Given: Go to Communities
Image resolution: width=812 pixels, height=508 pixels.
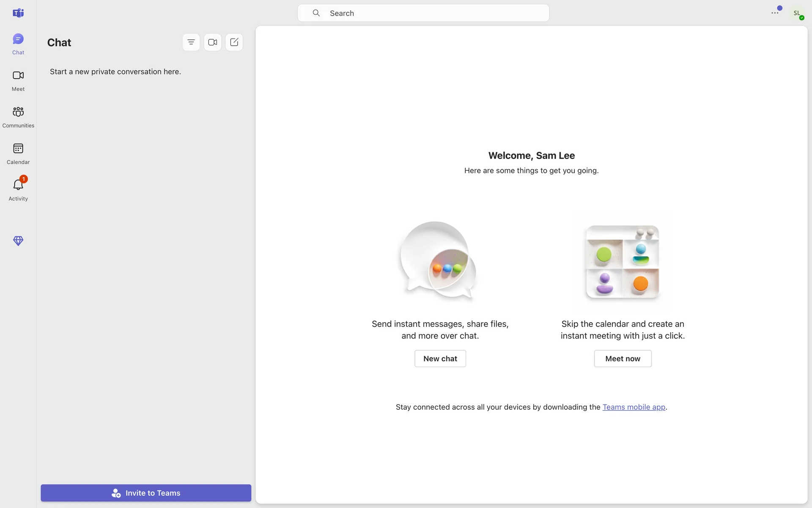Looking at the screenshot, I should (x=18, y=117).
